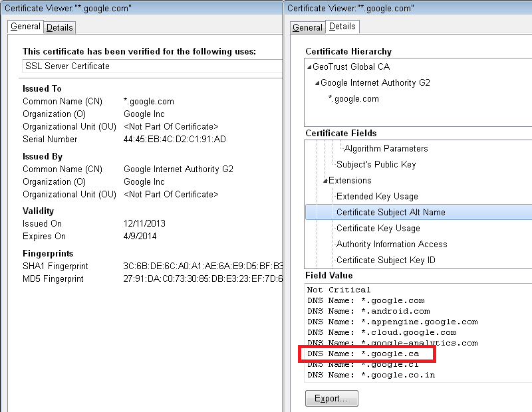The height and width of the screenshot is (412, 532).
Task: Click the Organizational Unit value under Issued By
Action: [171, 194]
